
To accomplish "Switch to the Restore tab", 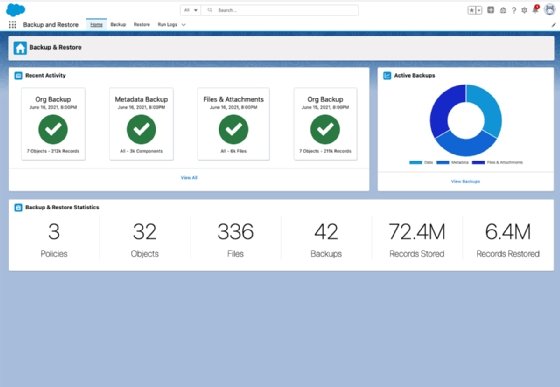I will coord(142,24).
